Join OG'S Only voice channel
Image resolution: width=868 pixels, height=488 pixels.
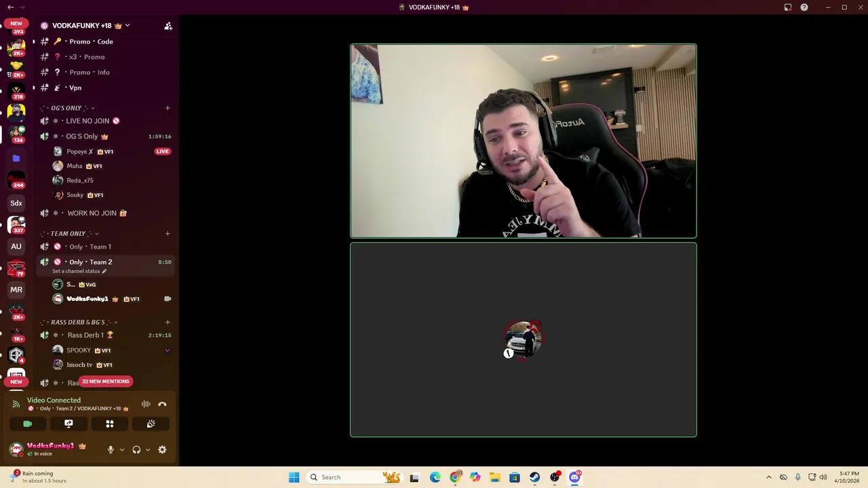105,136
